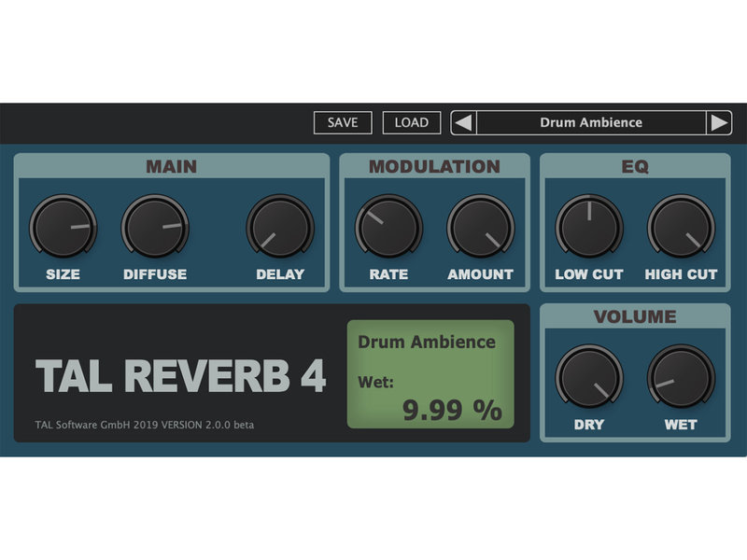The height and width of the screenshot is (560, 747).
Task: Click the SAVE preset button
Action: pyautogui.click(x=342, y=122)
